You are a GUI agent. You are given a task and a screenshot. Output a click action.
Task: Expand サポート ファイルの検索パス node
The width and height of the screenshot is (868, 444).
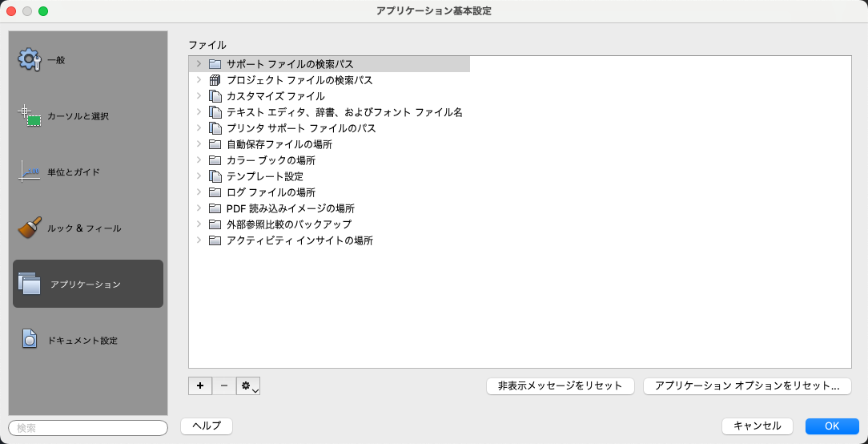tap(199, 64)
